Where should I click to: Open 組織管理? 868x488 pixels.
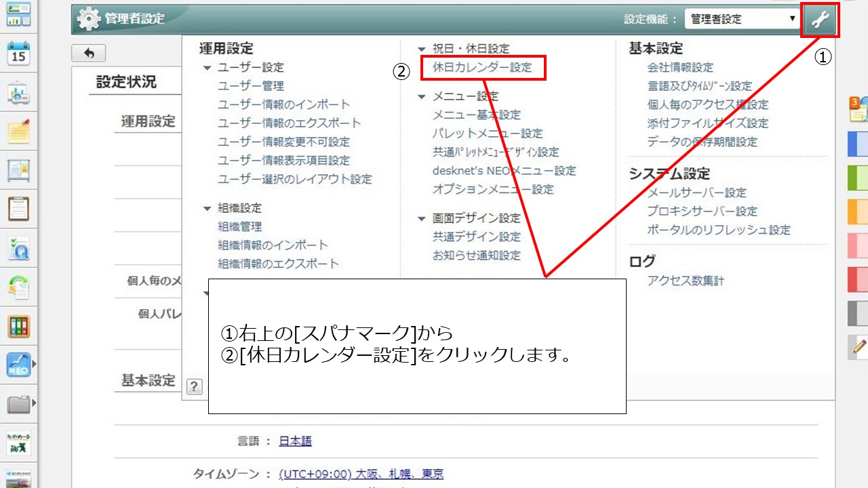pyautogui.click(x=240, y=227)
